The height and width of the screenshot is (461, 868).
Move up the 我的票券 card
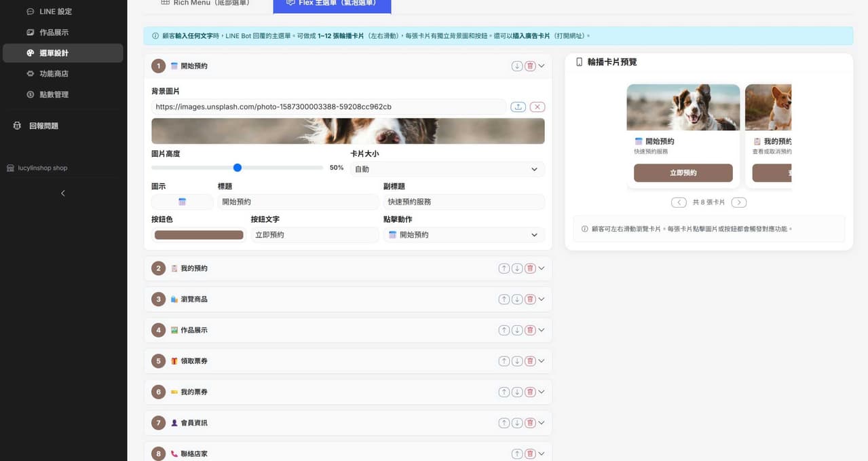pyautogui.click(x=504, y=392)
